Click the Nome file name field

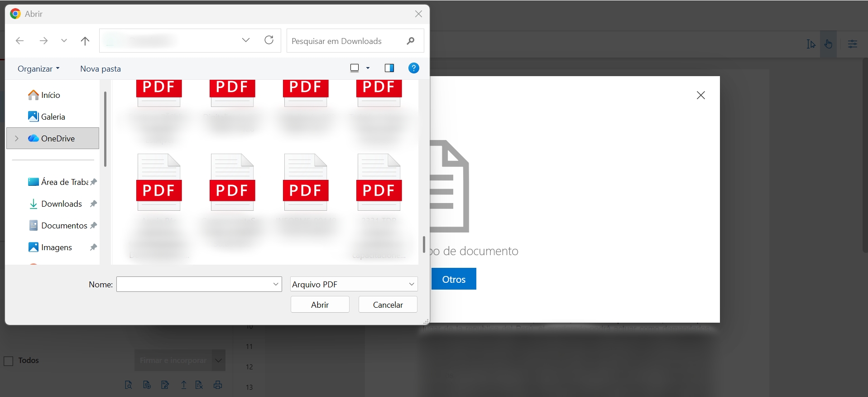pyautogui.click(x=195, y=284)
